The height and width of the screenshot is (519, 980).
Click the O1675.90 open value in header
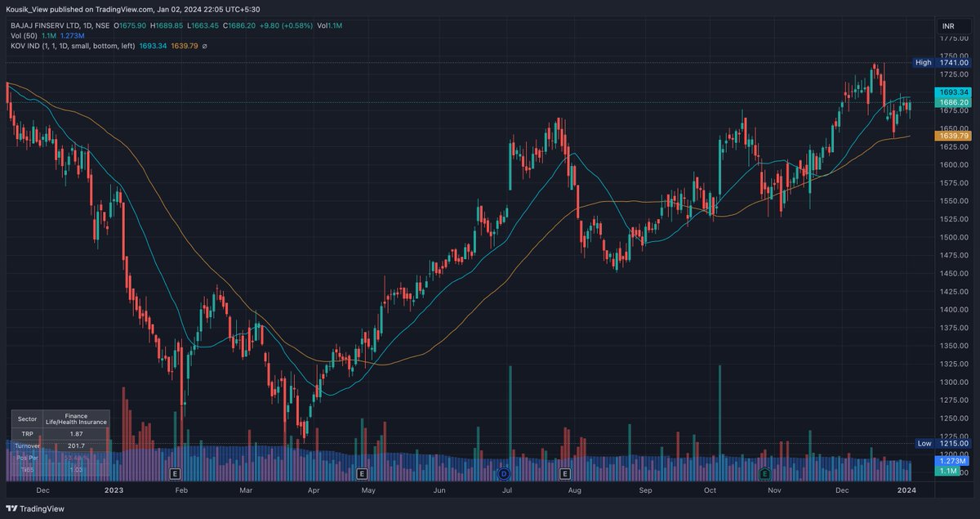coord(130,25)
